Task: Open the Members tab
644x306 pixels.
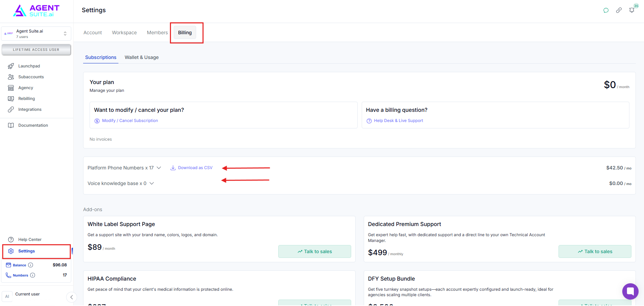Action: 157,33
